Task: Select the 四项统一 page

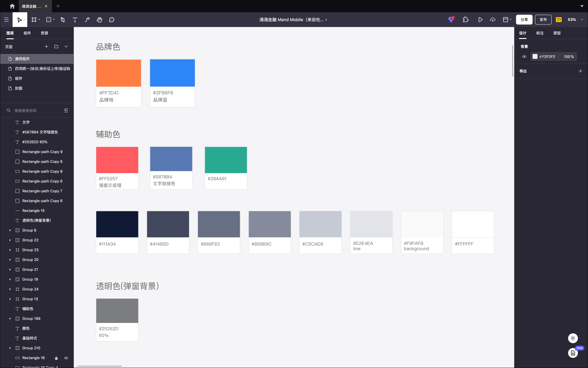Action: [37, 69]
